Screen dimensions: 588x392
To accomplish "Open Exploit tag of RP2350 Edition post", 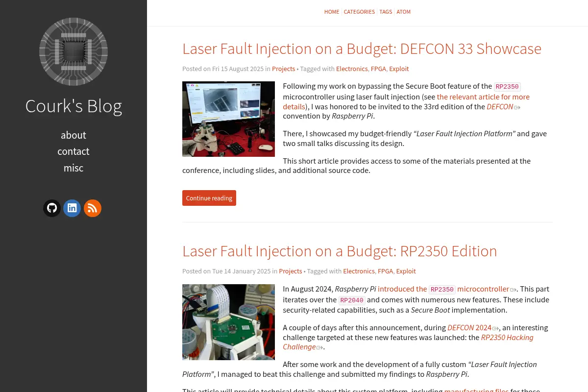I will 406,271.
